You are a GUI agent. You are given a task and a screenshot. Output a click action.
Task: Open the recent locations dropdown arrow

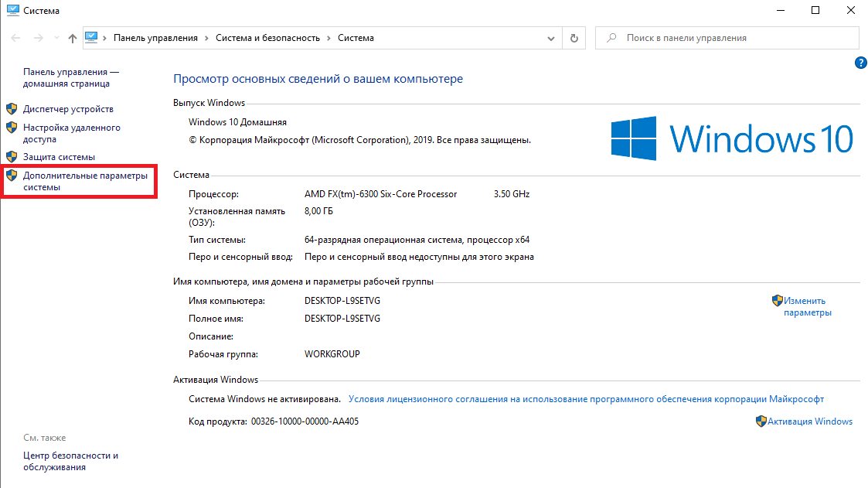point(56,38)
